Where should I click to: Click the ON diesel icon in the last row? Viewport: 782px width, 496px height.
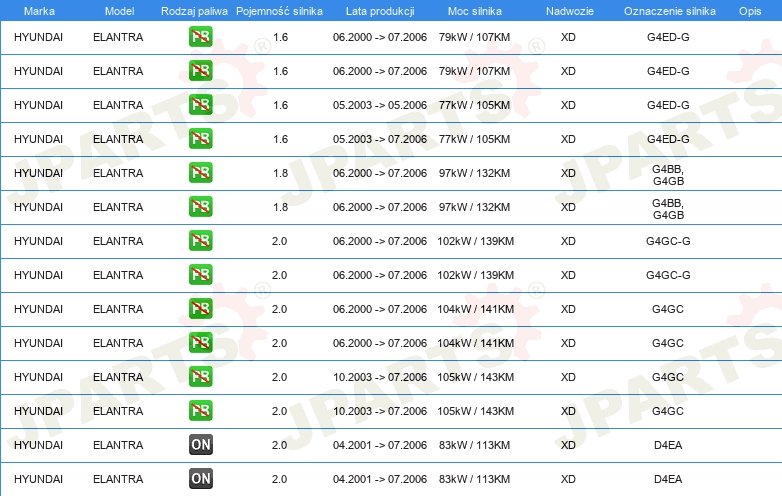tap(200, 479)
